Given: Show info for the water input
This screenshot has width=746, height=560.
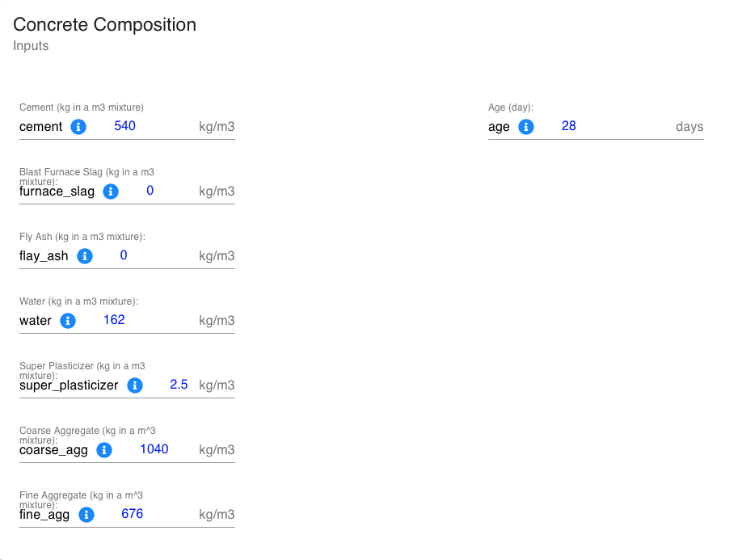Looking at the screenshot, I should click(x=68, y=321).
